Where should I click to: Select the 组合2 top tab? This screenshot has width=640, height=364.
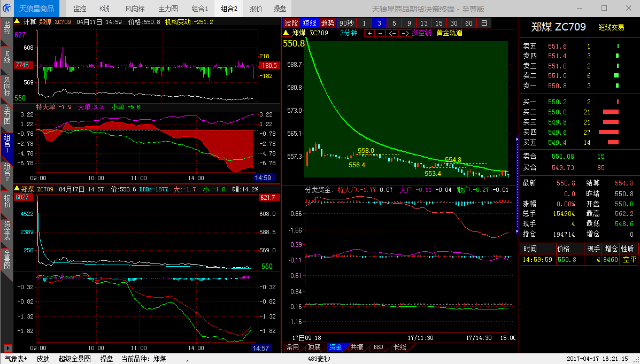(x=229, y=9)
